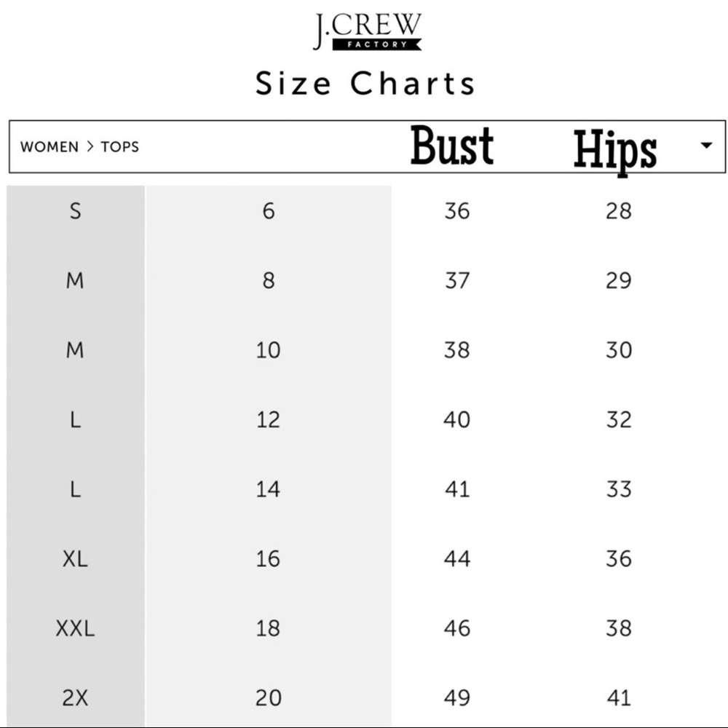Click the bust value 44 cell
Image resolution: width=728 pixels, height=728 pixels.
pos(457,558)
